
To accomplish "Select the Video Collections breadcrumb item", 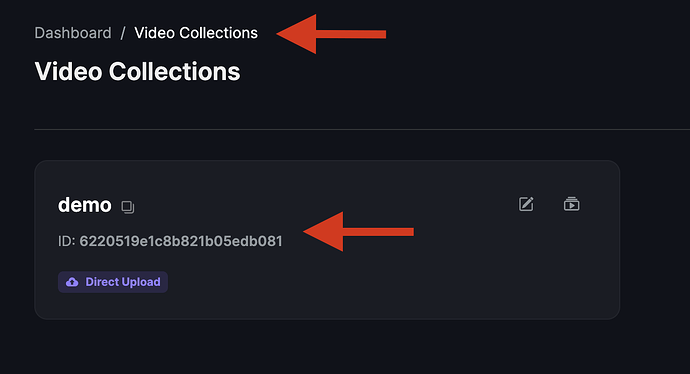I will [x=196, y=33].
